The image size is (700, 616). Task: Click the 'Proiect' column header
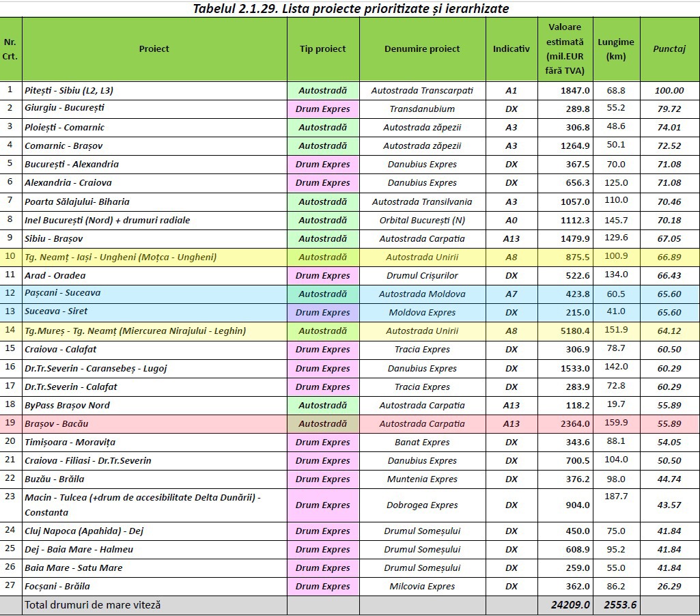click(154, 49)
